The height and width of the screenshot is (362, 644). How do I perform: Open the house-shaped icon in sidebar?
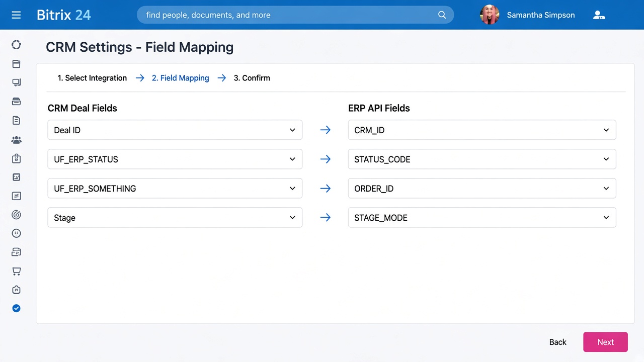tap(16, 290)
